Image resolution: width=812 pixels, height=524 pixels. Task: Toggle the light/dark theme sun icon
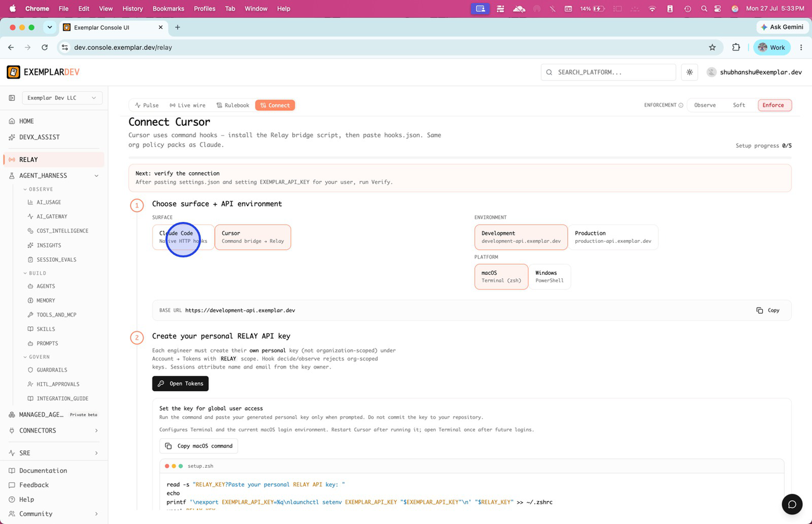click(690, 72)
